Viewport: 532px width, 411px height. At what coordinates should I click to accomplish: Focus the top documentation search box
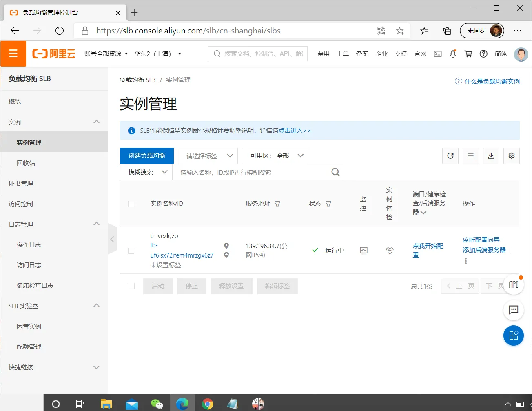pyautogui.click(x=258, y=53)
